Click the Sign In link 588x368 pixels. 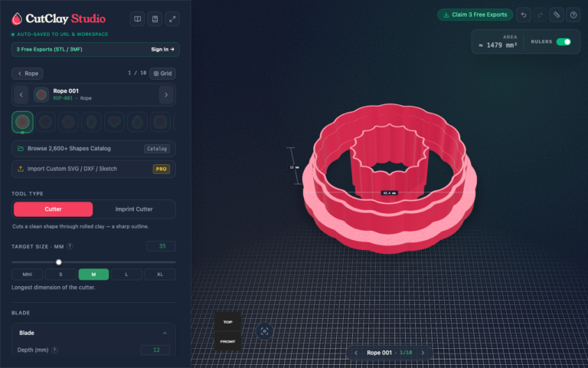click(162, 49)
